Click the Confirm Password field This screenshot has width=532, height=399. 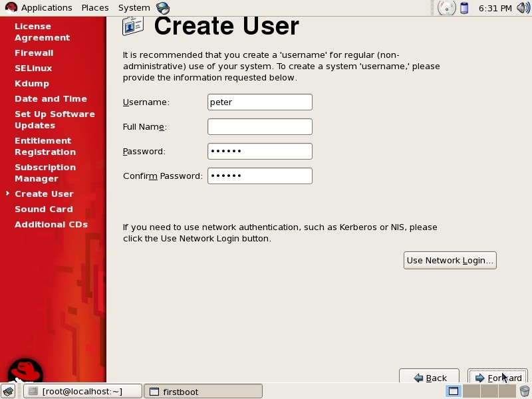[x=260, y=176]
